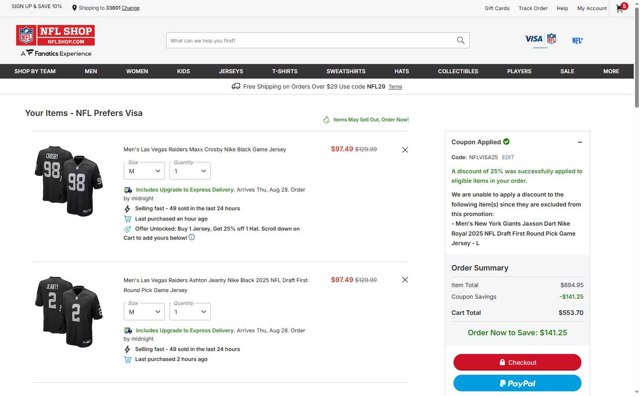Open Shop By Team menu
The image size is (640, 396).
pos(35,71)
